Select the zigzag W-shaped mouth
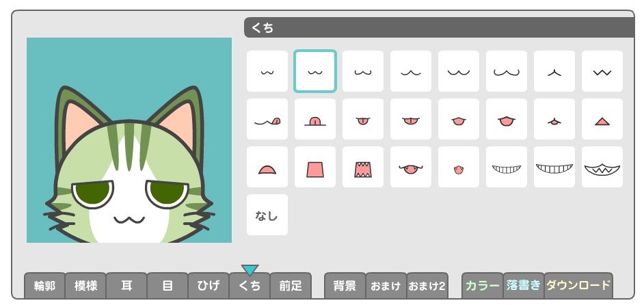This screenshot has width=644, height=305. click(x=602, y=71)
